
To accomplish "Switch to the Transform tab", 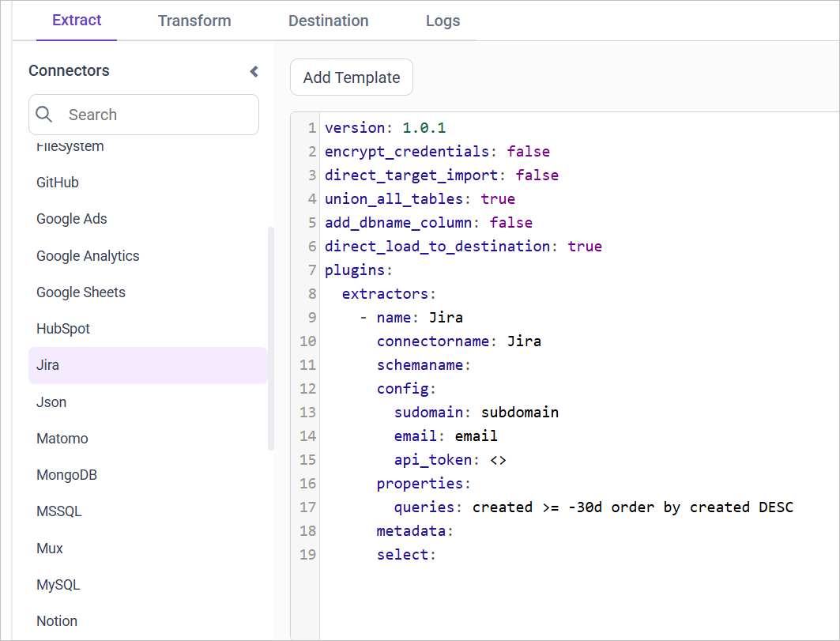I will tap(194, 21).
